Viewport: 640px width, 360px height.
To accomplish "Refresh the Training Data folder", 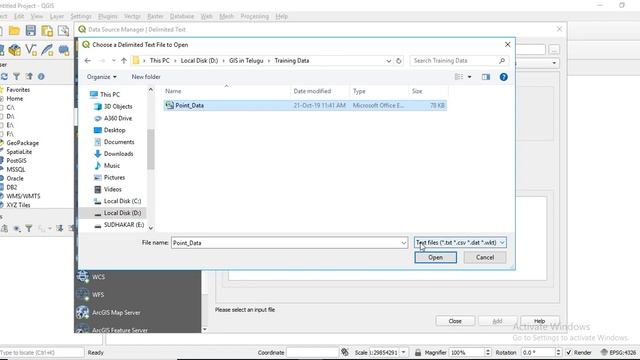I will coord(399,61).
